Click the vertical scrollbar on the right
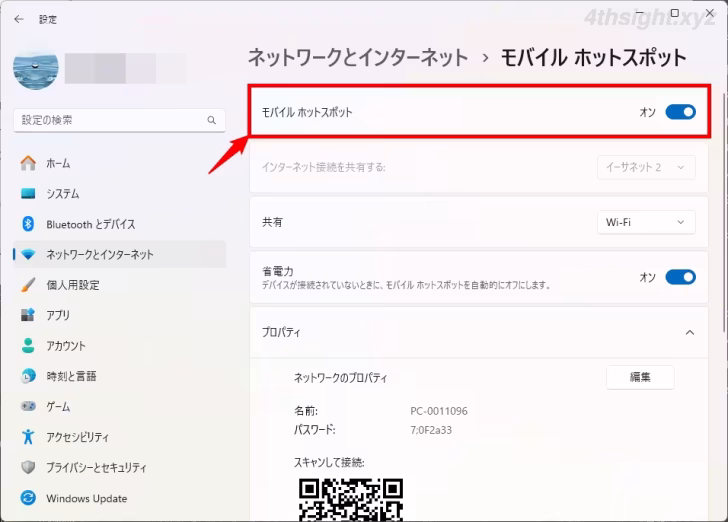The image size is (728, 522). pos(724,211)
